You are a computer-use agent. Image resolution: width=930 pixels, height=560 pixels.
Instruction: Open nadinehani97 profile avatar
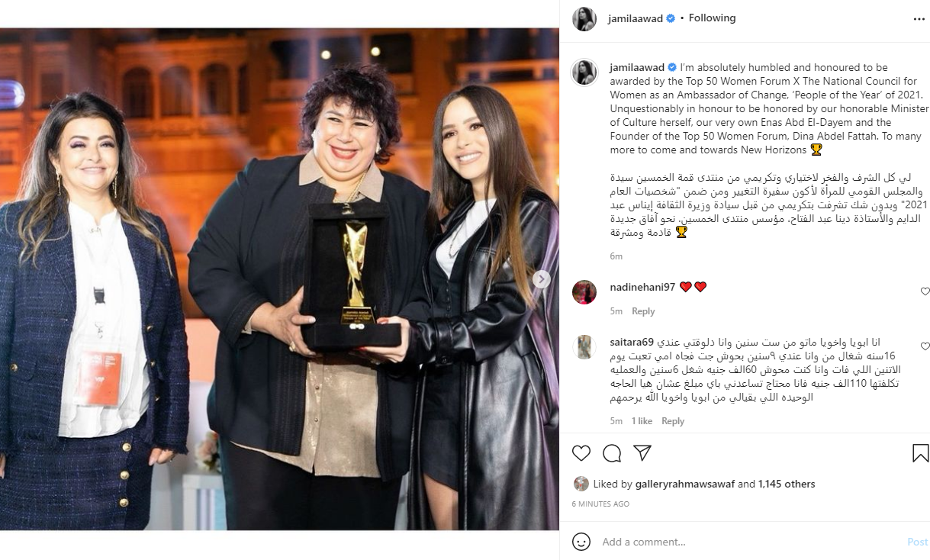click(584, 292)
